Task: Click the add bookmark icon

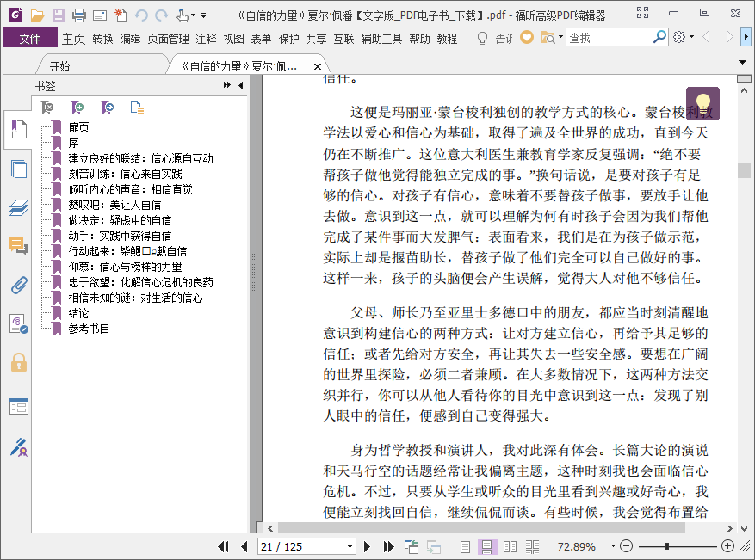Action: point(77,108)
